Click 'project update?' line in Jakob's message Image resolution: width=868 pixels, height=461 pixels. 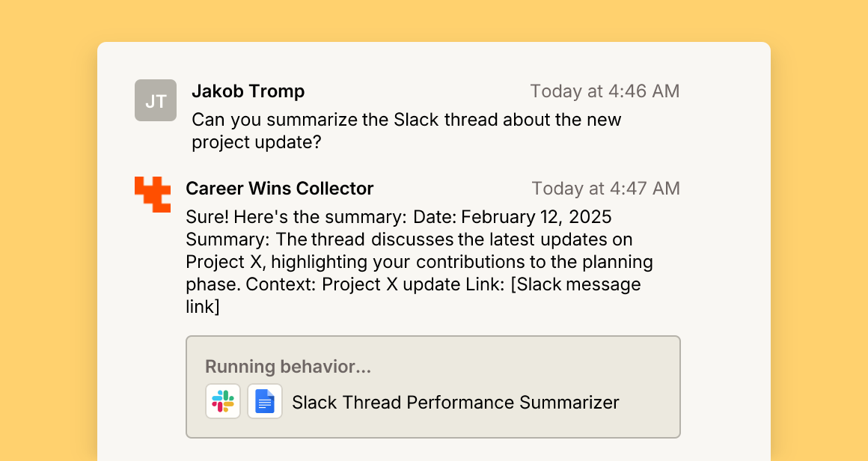click(x=257, y=142)
